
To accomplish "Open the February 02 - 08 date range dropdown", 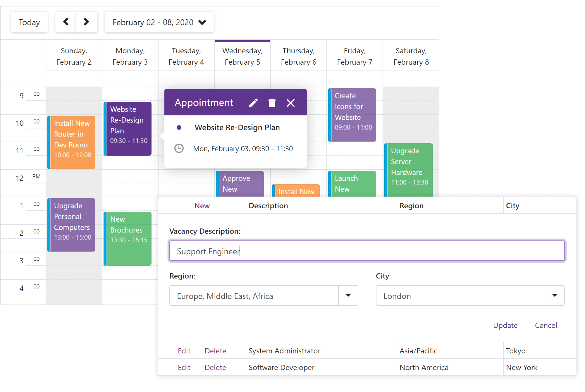I will point(159,22).
